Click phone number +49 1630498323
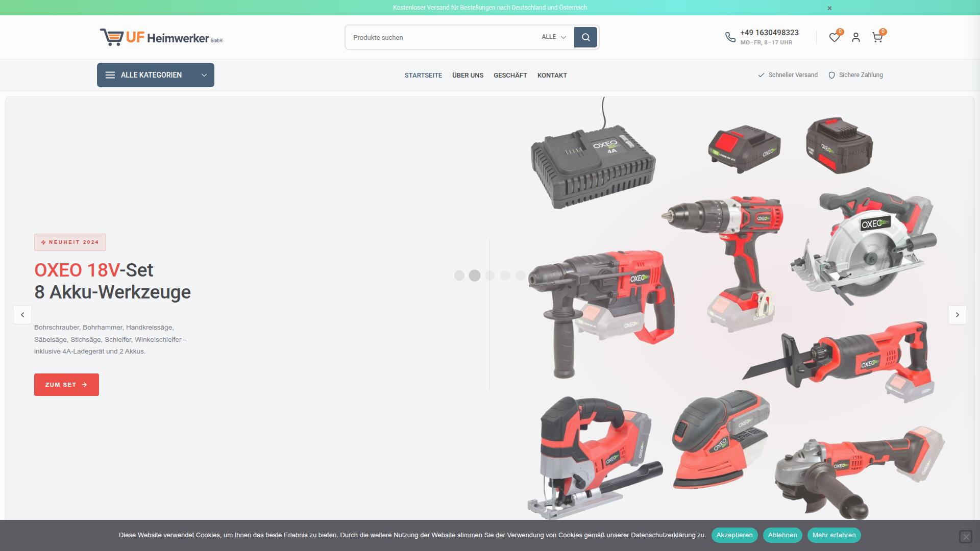This screenshot has height=551, width=980. point(769,33)
